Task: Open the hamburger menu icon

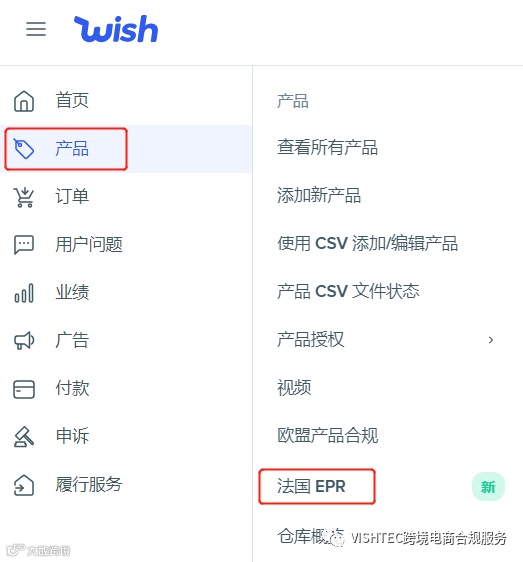Action: click(36, 29)
